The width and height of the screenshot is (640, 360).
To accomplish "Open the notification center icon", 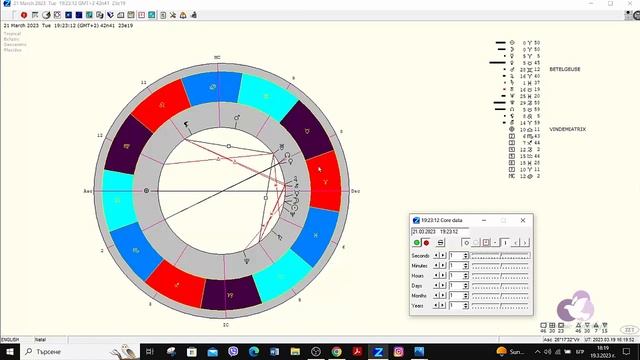I will (x=627, y=351).
